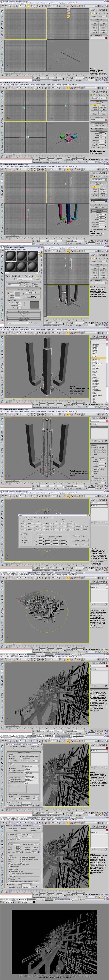
Task: Click 640x480 preset in Render Scene Output Size
Action: point(28,850)
